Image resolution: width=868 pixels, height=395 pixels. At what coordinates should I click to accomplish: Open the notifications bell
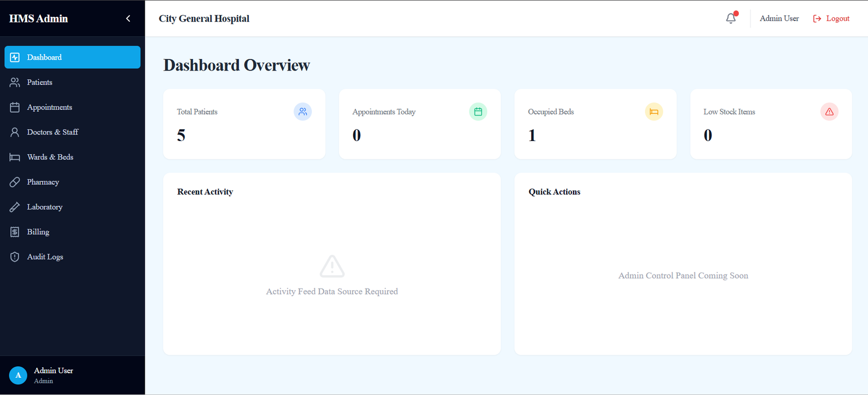coord(731,18)
